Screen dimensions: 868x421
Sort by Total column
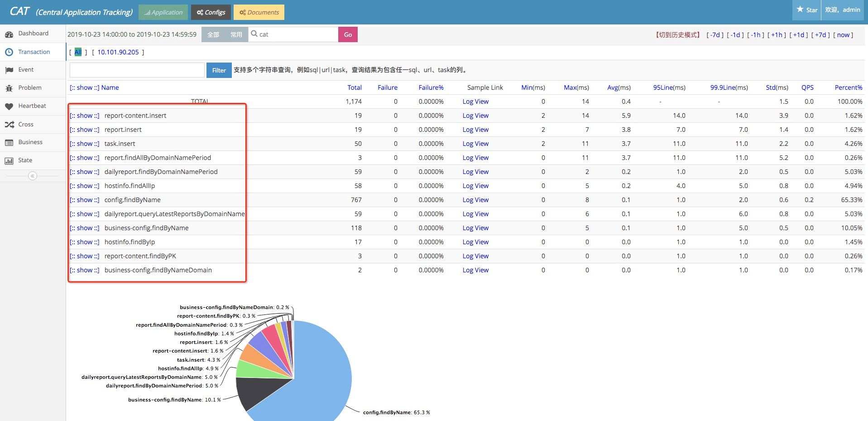pos(355,87)
